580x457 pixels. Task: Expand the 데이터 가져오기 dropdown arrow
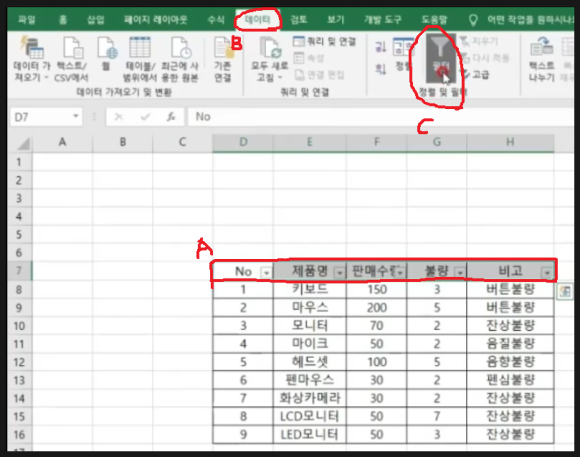tap(47, 78)
